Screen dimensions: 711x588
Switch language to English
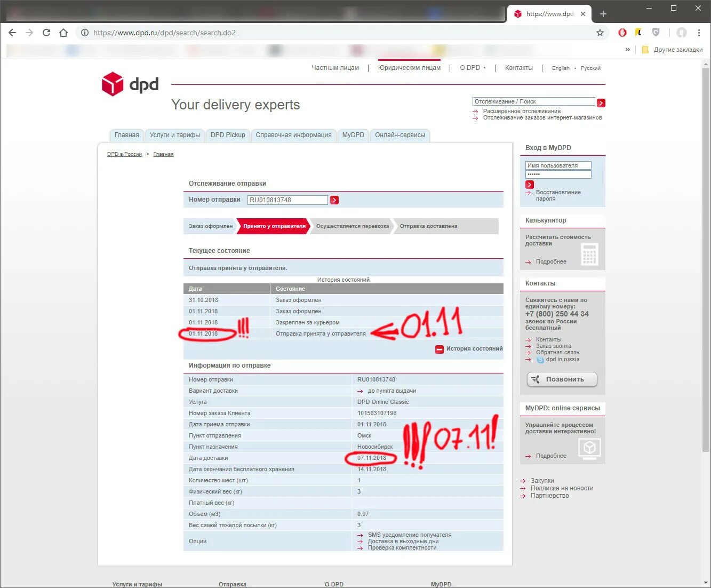click(x=561, y=68)
